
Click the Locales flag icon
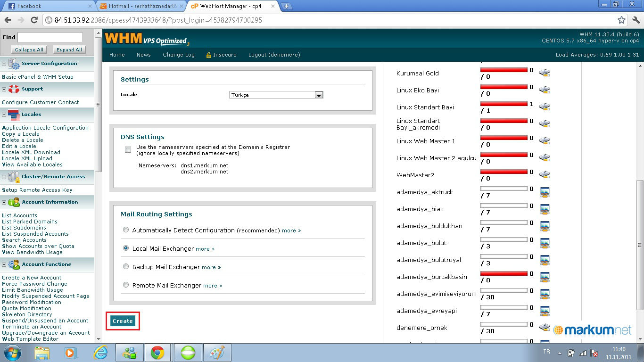point(14,115)
